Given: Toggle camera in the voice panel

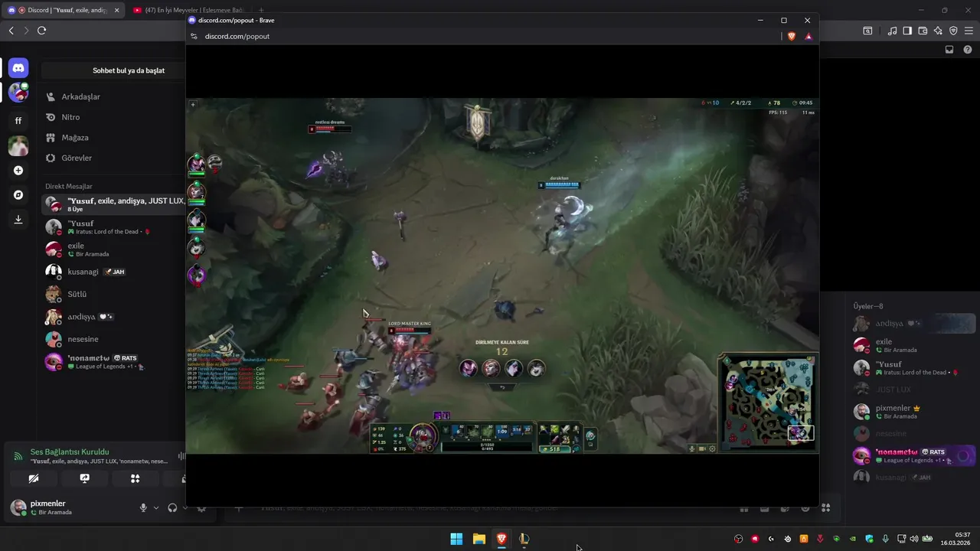Looking at the screenshot, I should click(x=34, y=478).
